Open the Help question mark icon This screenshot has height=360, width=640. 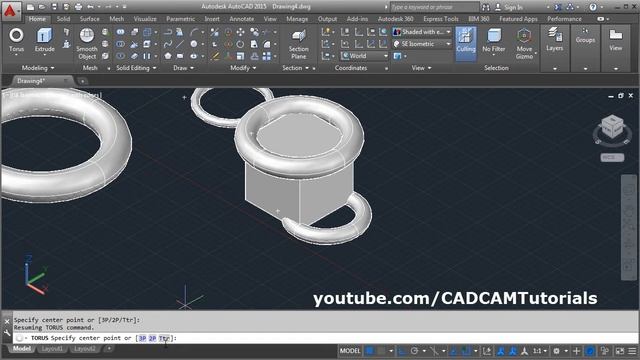pos(593,7)
